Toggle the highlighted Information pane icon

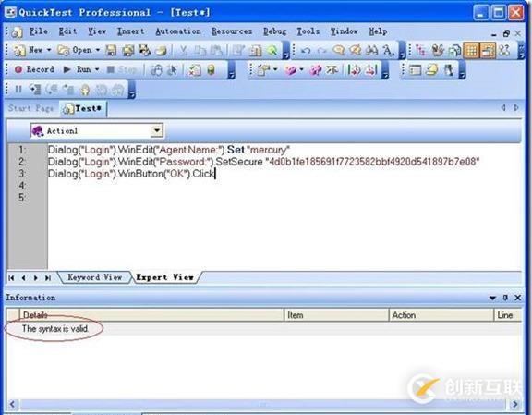pos(488,51)
